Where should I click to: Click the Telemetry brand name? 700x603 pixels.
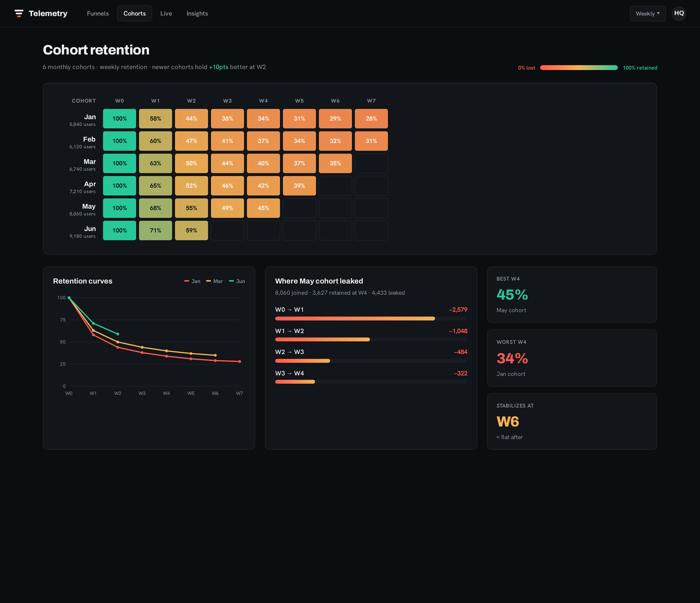pyautogui.click(x=48, y=14)
